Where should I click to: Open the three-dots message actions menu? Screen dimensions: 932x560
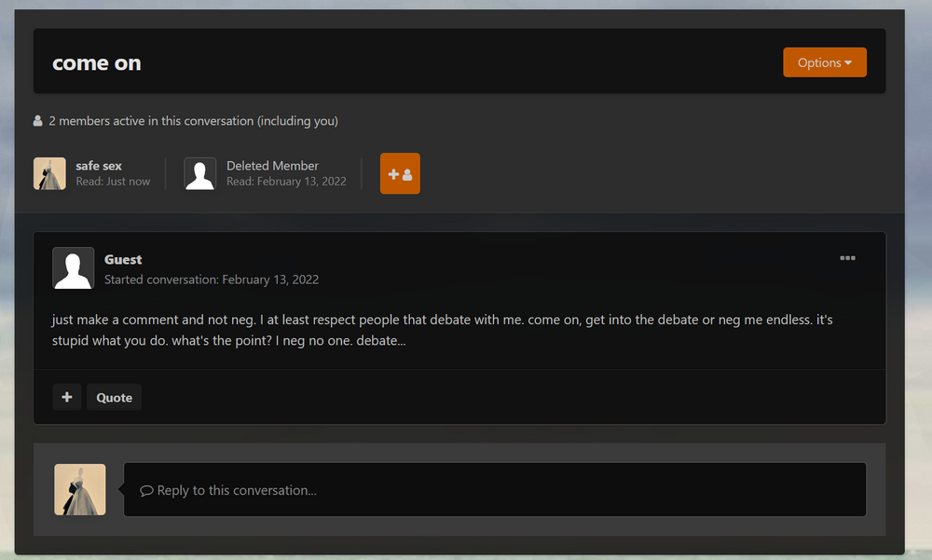pyautogui.click(x=847, y=258)
